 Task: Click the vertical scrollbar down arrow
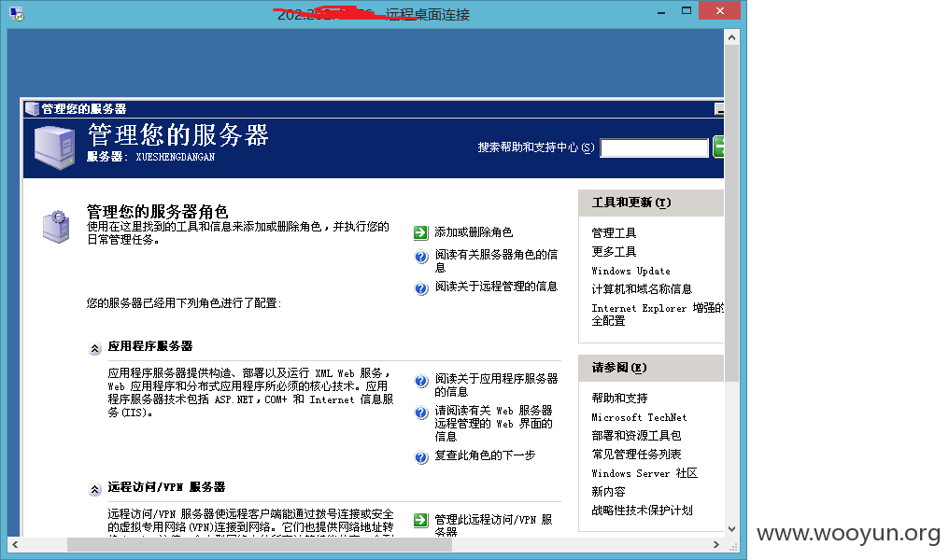tap(731, 529)
